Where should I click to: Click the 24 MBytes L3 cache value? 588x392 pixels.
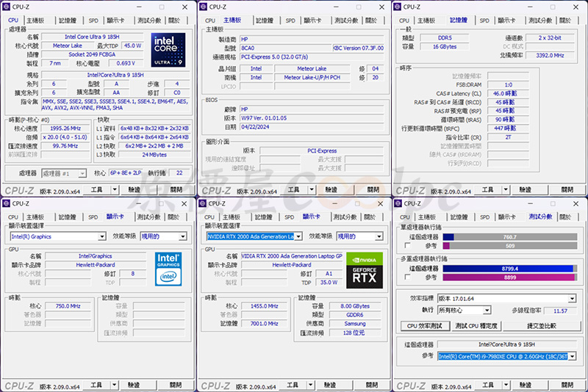click(154, 155)
